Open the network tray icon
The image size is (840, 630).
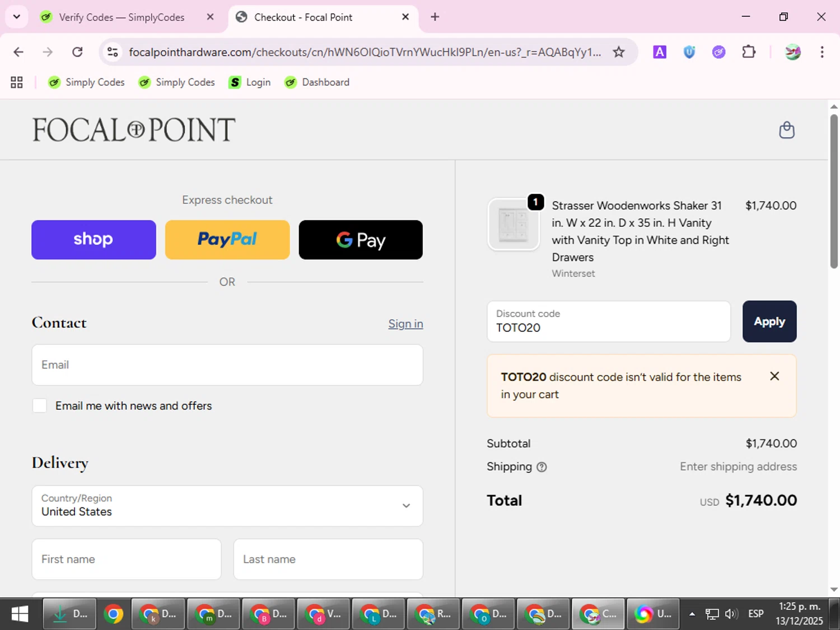pyautogui.click(x=712, y=614)
